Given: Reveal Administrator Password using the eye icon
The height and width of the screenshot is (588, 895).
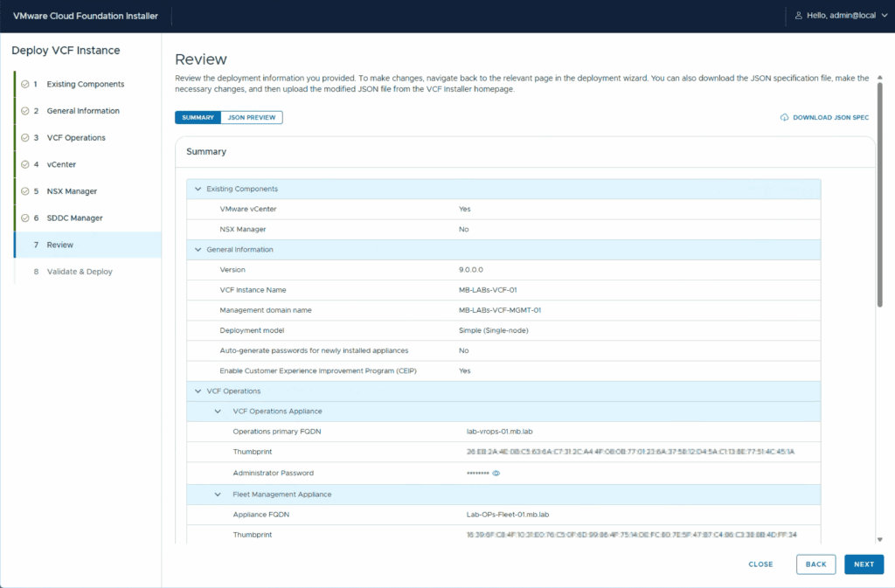Looking at the screenshot, I should point(496,473).
